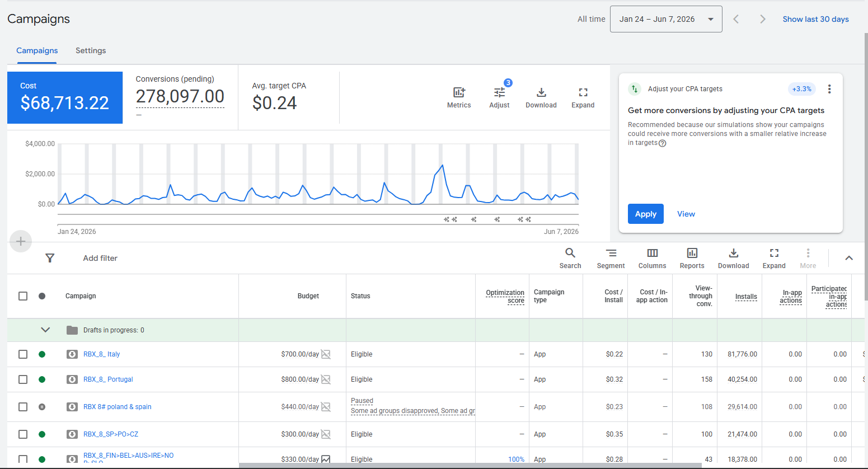The height and width of the screenshot is (469, 868).
Task: Select the Campaigns tab
Action: point(37,50)
